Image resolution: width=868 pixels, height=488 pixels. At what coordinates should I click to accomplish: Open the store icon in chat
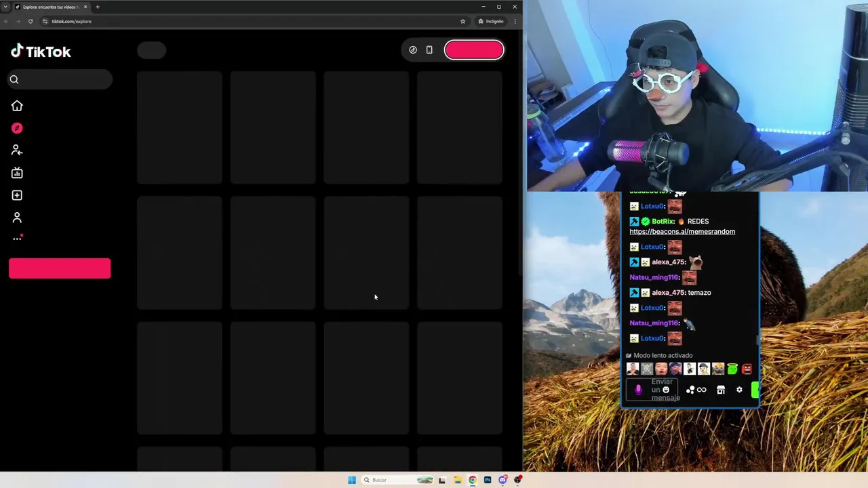[x=721, y=390]
